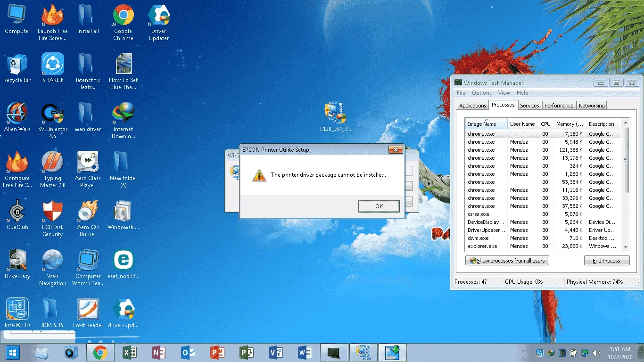644x362 pixels.
Task: Click End Process in Task Manager
Action: [607, 261]
